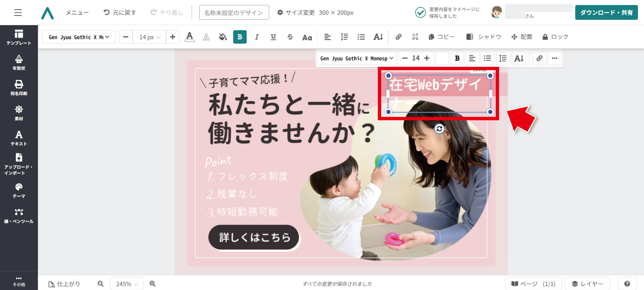Expand the Gen Jyuu Gothic font dropdown
This screenshot has height=290, width=644.
79,37
